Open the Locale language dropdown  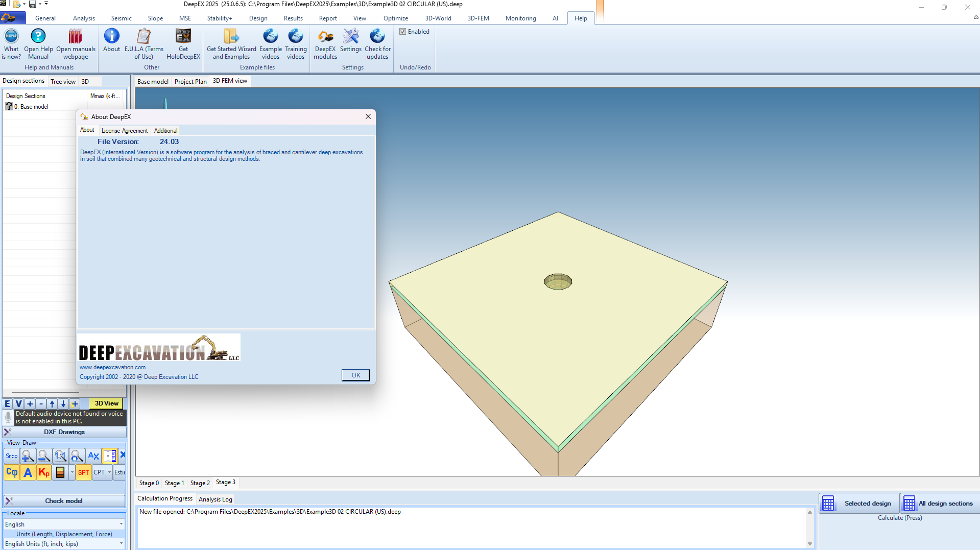64,524
